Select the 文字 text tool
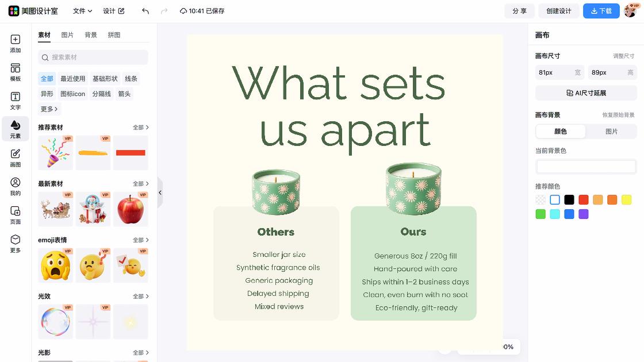 (x=15, y=101)
